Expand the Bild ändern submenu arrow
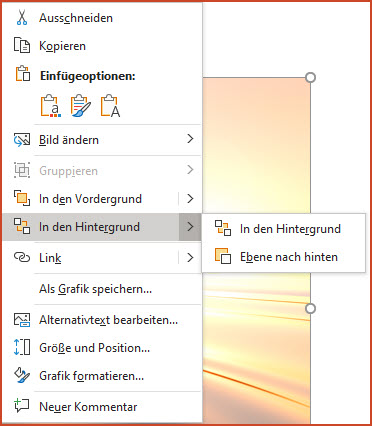This screenshot has height=426, width=372. pos(190,139)
